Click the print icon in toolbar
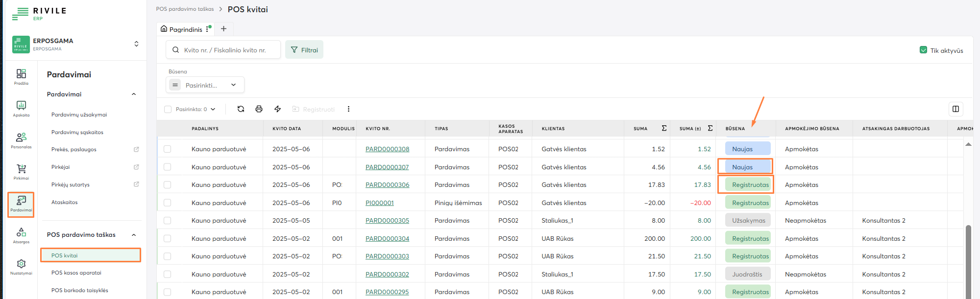Image resolution: width=980 pixels, height=299 pixels. click(259, 109)
